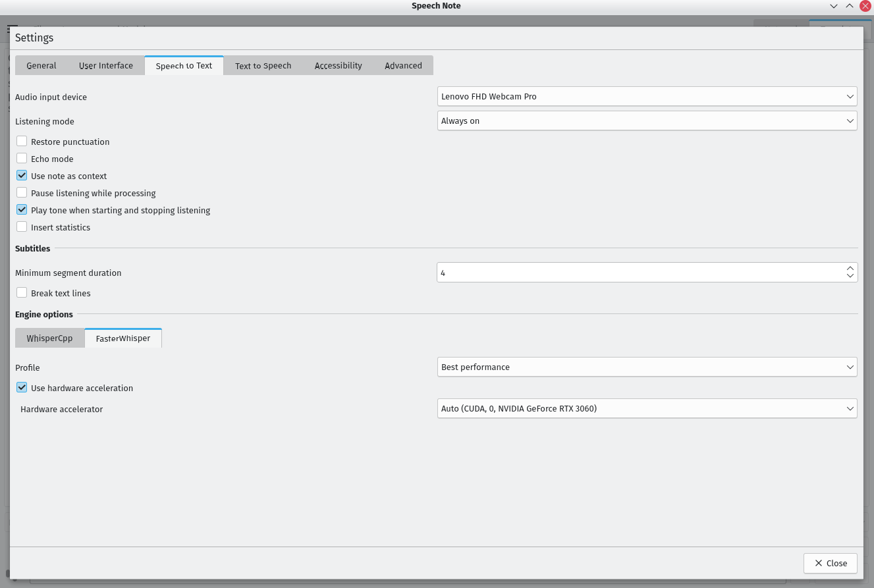Click the Hardware accelerator label
The width and height of the screenshot is (874, 588).
point(62,409)
